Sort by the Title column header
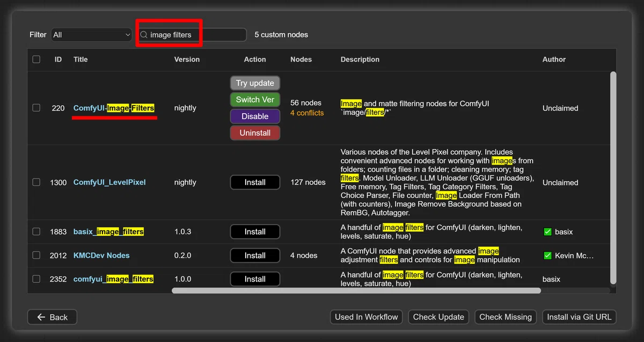Viewport: 644px width, 342px height. [80, 60]
